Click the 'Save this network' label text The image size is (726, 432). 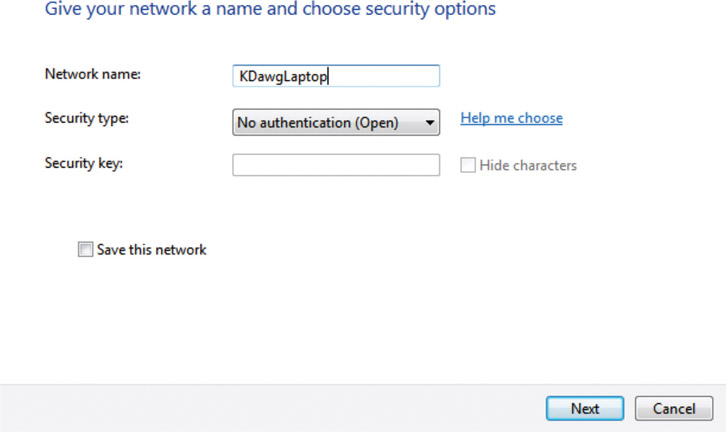tap(151, 250)
